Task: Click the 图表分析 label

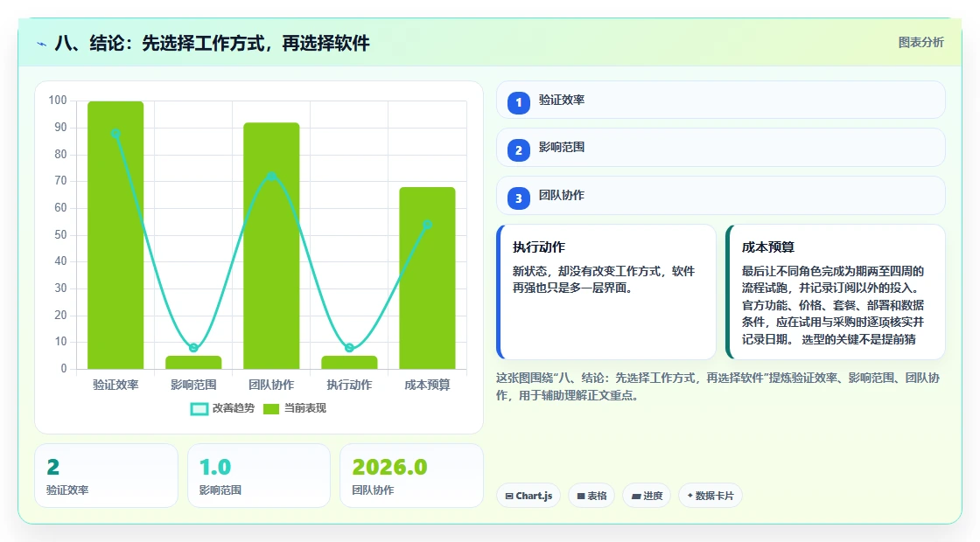Action: point(920,43)
